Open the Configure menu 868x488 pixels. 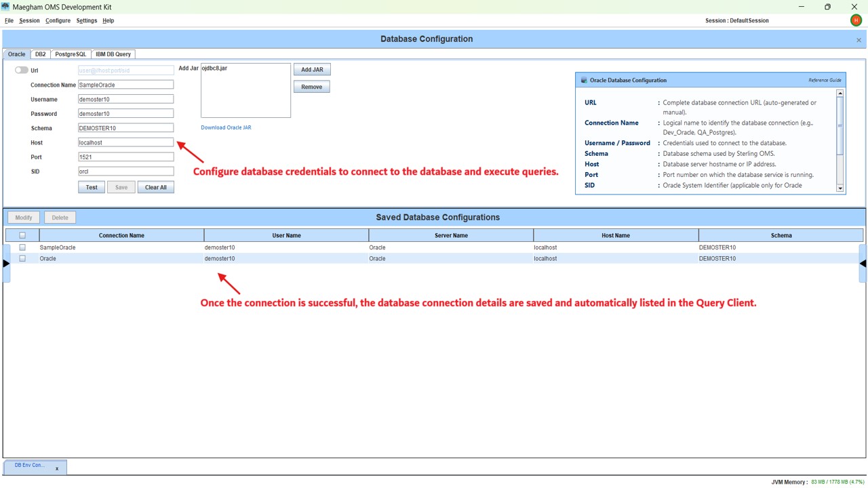pos(58,20)
